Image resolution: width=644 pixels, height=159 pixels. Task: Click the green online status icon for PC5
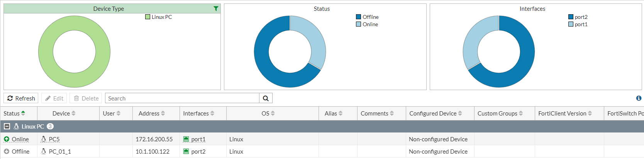[x=7, y=139]
